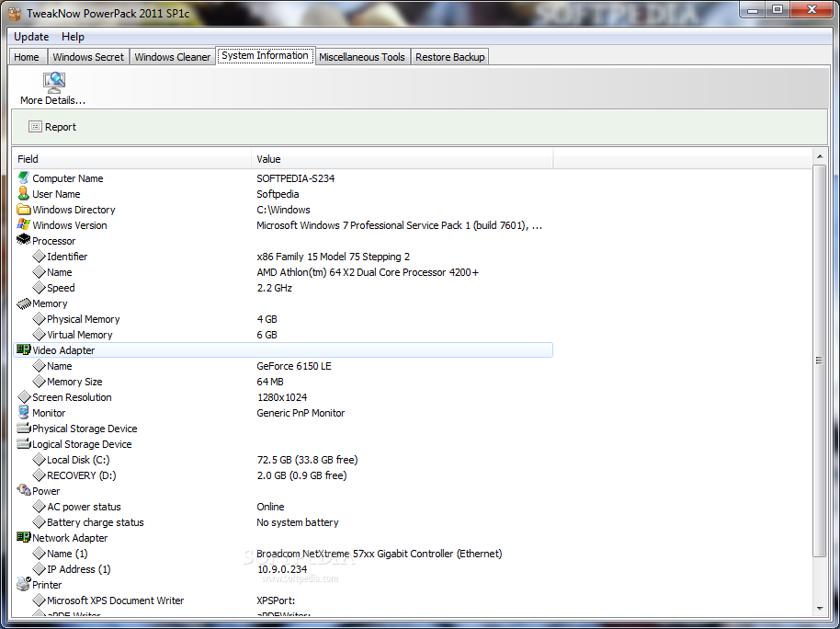Select the Video Adapter row label
The height and width of the screenshot is (629, 840).
click(x=63, y=350)
